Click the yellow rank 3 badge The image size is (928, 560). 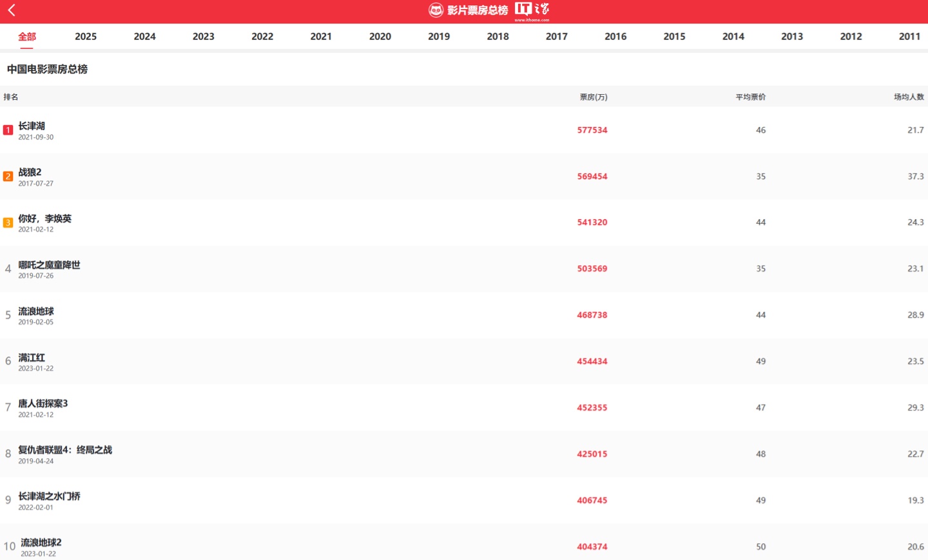(x=8, y=222)
